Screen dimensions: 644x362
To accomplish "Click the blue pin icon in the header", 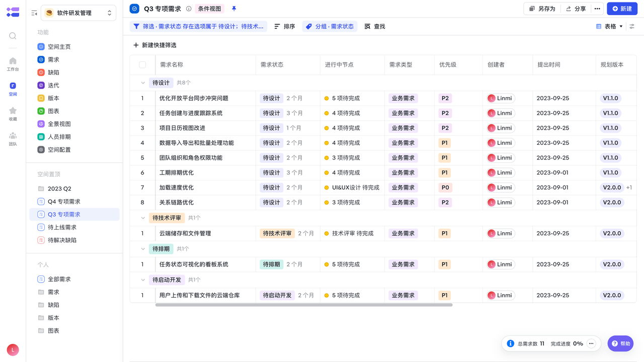I will tap(234, 9).
